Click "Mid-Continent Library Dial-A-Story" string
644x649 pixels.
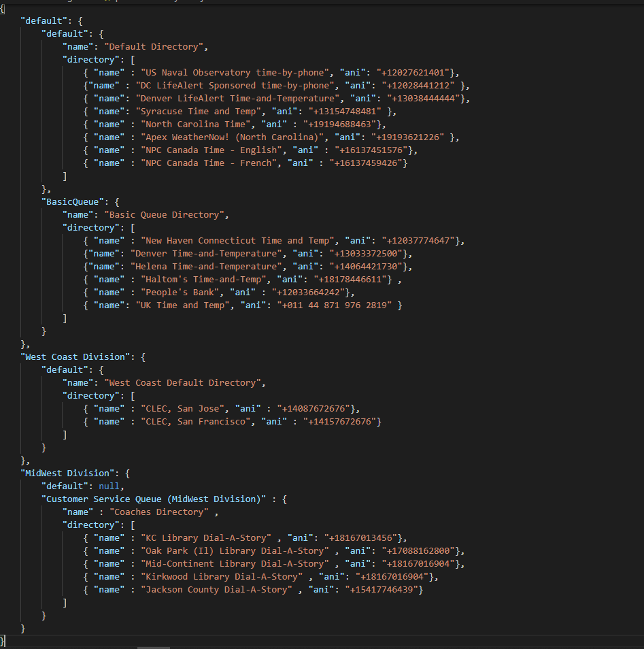pos(235,564)
